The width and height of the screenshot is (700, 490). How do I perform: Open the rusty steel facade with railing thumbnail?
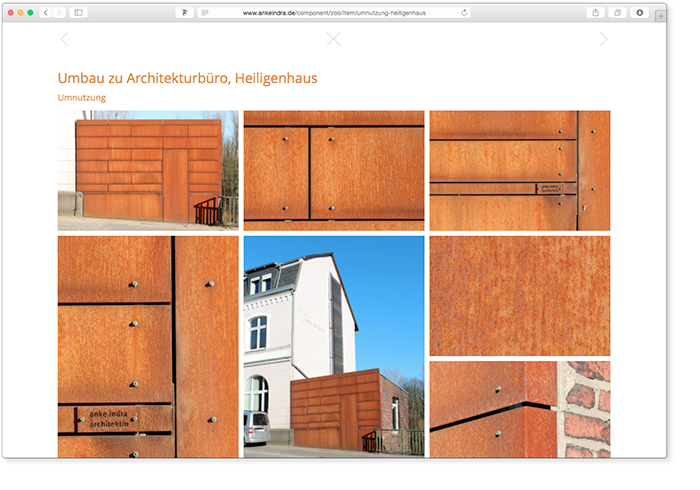pos(148,170)
